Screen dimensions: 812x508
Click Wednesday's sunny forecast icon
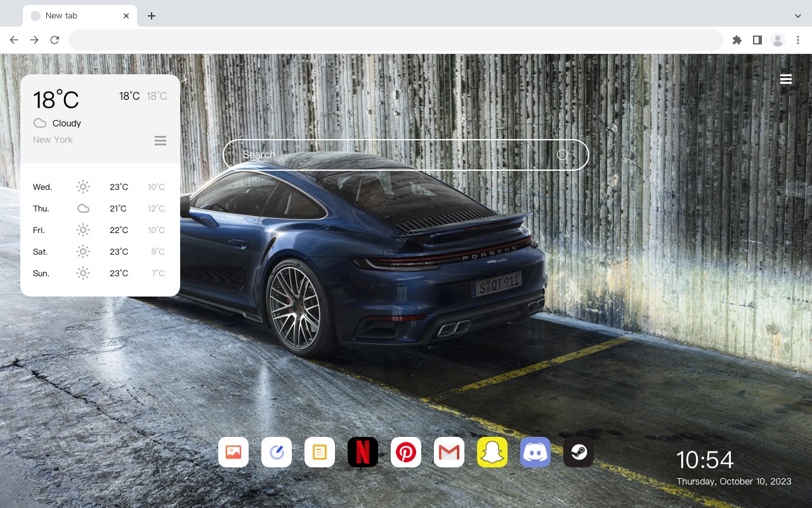coord(83,187)
